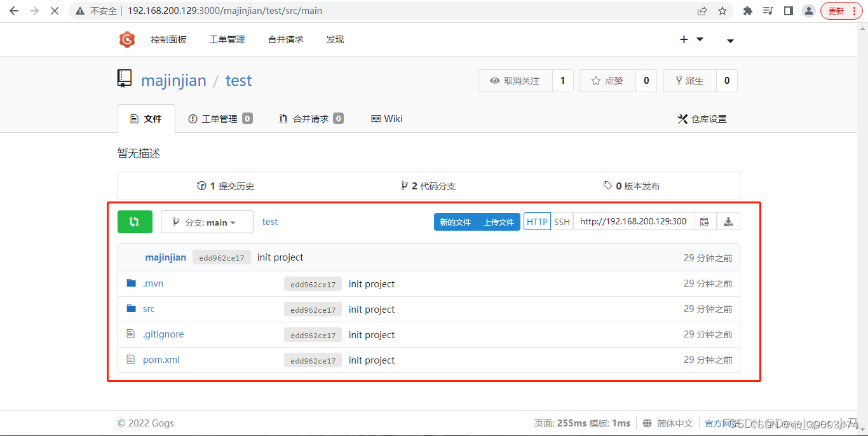Click the globe language icon in footer
This screenshot has height=436, width=868.
tap(647, 423)
